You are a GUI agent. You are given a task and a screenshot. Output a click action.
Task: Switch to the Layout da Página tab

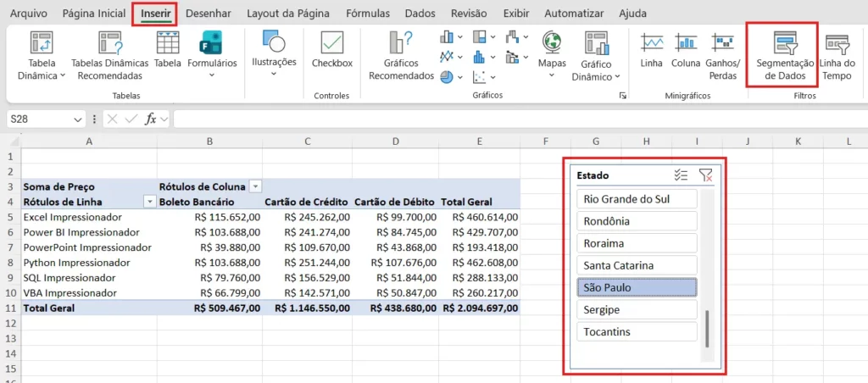point(288,14)
